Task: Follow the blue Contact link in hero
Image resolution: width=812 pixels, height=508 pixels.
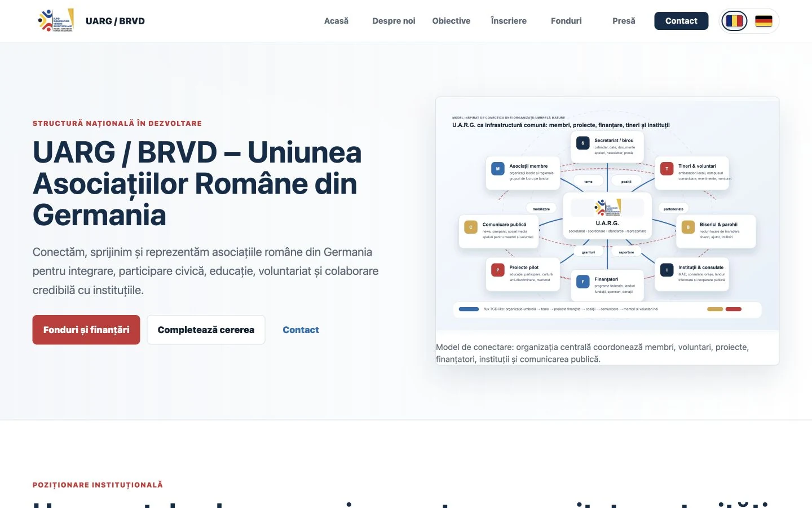Action: (x=301, y=330)
